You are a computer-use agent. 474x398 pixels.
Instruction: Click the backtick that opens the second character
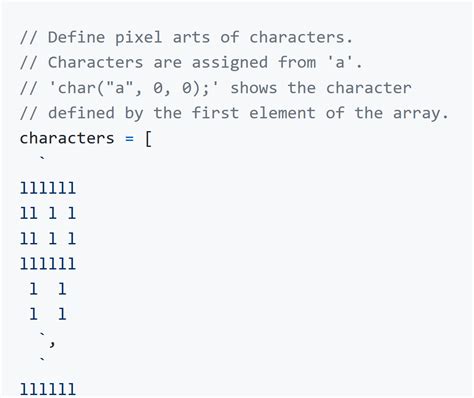[x=42, y=360]
